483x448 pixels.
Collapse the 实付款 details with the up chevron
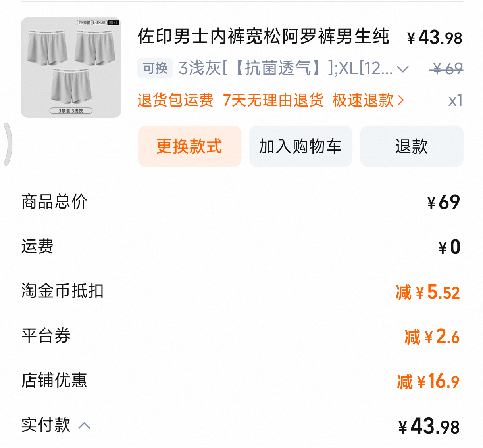84,426
